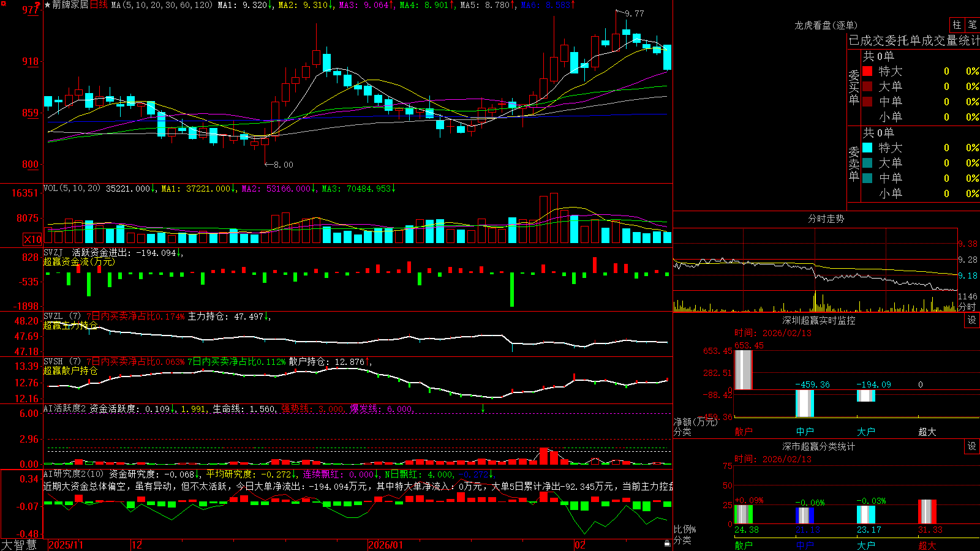This screenshot has height=551, width=980.
Task: Click the 2026/01 date marker on timeline
Action: [385, 545]
